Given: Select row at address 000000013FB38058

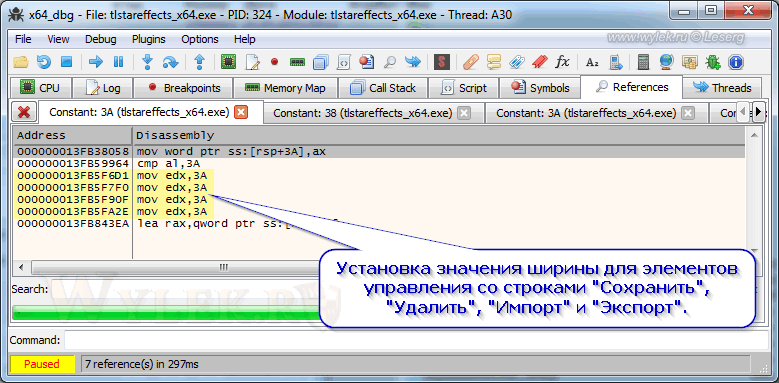Looking at the screenshot, I should point(380,151).
